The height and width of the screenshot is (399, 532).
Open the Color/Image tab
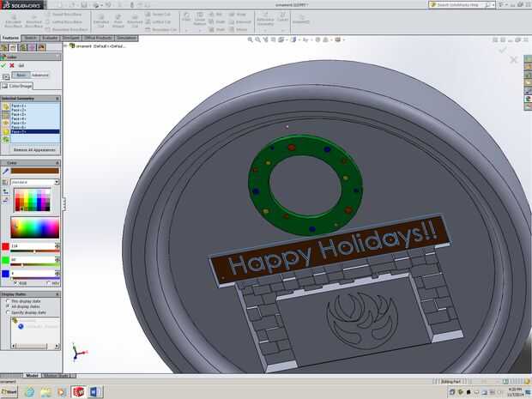click(x=17, y=86)
